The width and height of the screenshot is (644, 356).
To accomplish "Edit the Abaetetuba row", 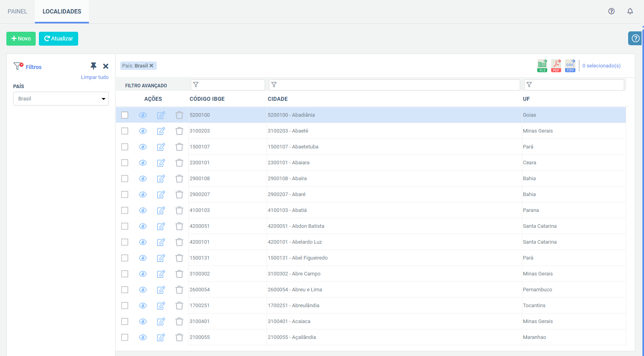I will [x=161, y=147].
